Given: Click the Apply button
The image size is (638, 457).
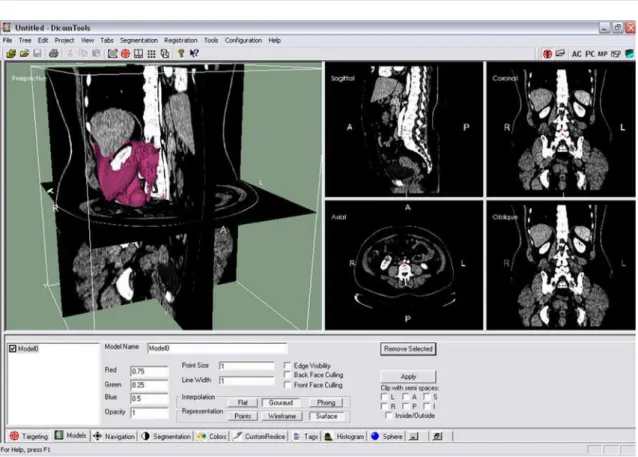Looking at the screenshot, I should (408, 376).
